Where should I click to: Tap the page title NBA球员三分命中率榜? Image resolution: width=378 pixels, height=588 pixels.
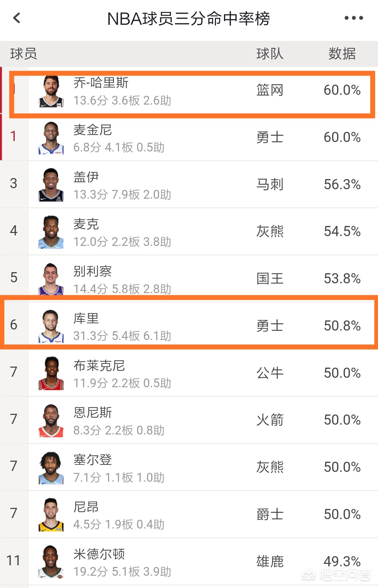188,19
